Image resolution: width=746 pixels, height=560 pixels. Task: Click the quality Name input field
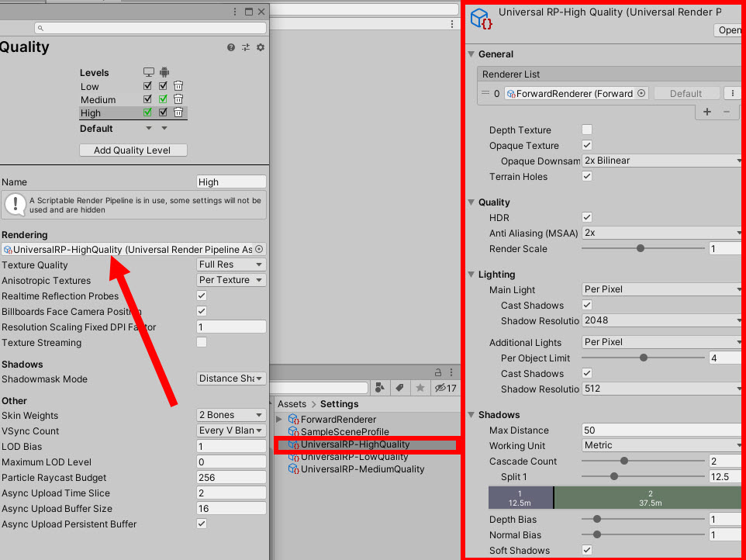231,181
